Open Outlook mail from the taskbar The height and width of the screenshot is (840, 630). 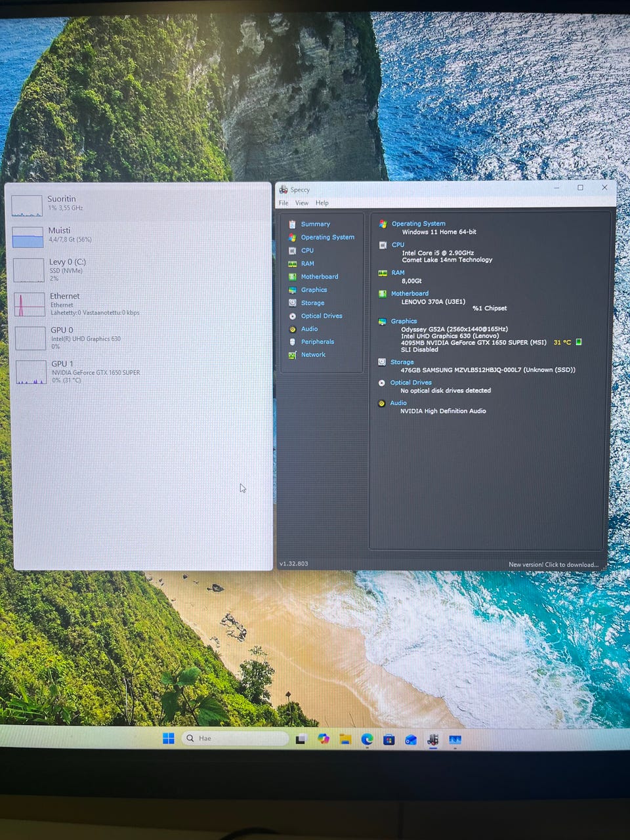click(411, 740)
